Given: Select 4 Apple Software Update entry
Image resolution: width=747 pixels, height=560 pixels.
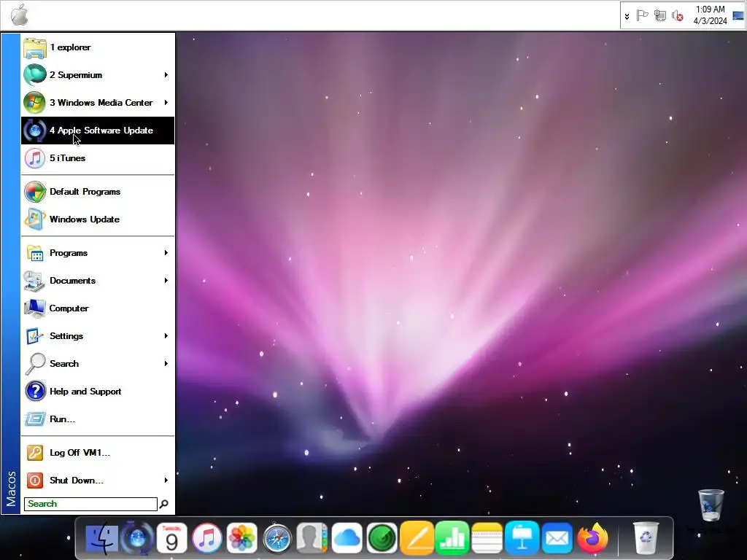Looking at the screenshot, I should click(98, 131).
